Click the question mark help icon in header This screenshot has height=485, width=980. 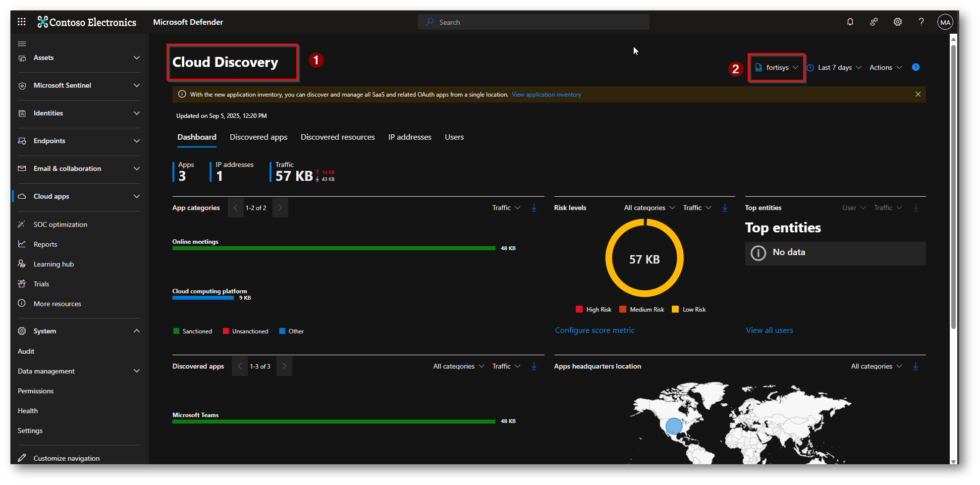tap(921, 22)
